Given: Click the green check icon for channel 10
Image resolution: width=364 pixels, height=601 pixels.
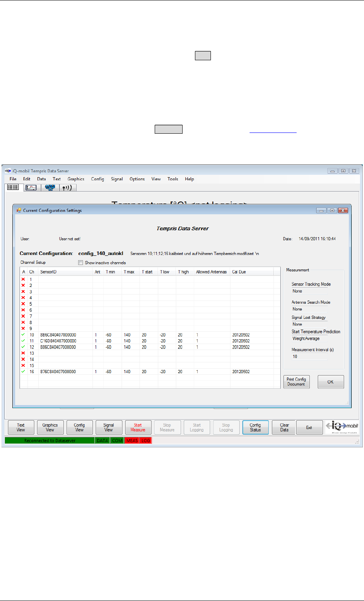Looking at the screenshot, I should pyautogui.click(x=23, y=334).
